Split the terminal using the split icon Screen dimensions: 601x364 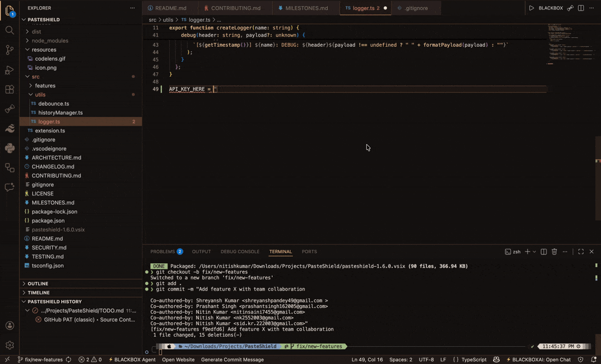pos(543,252)
